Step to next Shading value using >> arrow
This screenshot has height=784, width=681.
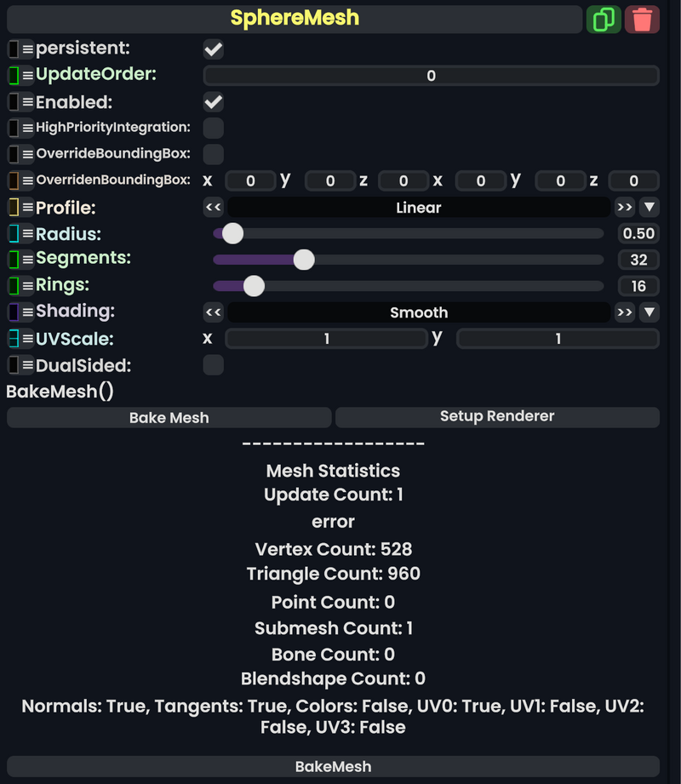pyautogui.click(x=625, y=312)
